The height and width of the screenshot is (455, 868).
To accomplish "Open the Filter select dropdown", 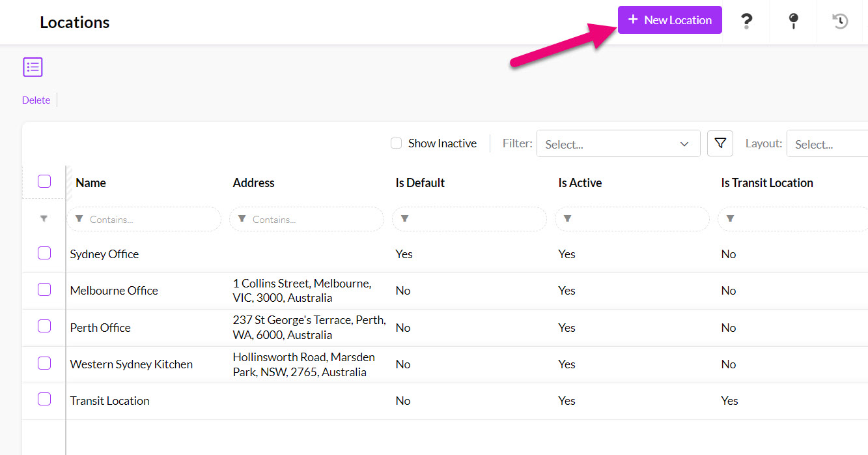I will (618, 144).
